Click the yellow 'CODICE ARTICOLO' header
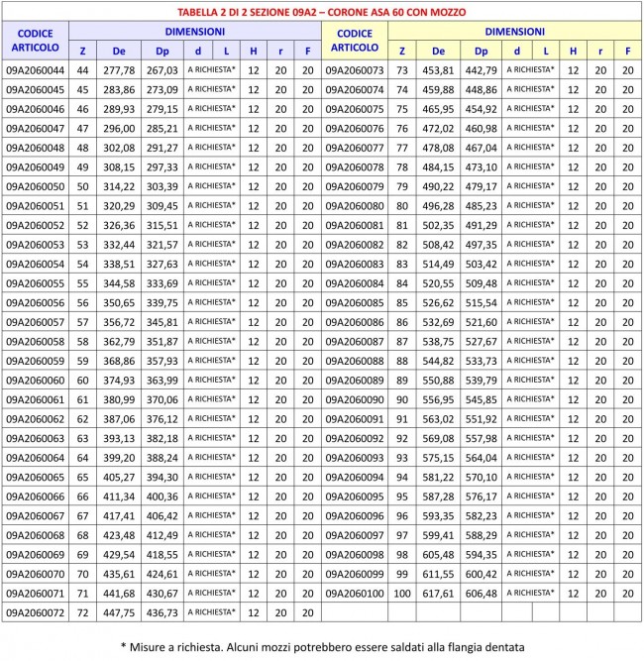The height and width of the screenshot is (661, 644). tap(355, 41)
